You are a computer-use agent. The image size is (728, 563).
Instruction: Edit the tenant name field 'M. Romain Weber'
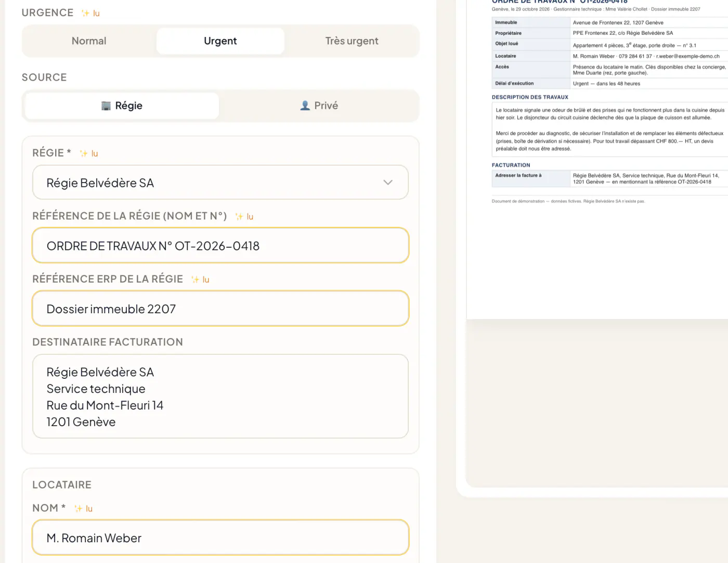(220, 538)
